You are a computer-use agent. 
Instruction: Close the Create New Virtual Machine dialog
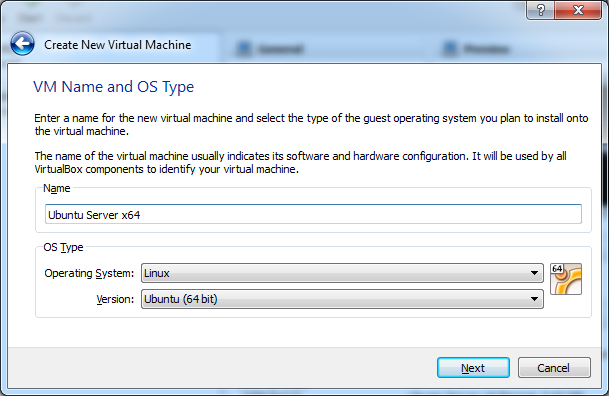[x=578, y=10]
